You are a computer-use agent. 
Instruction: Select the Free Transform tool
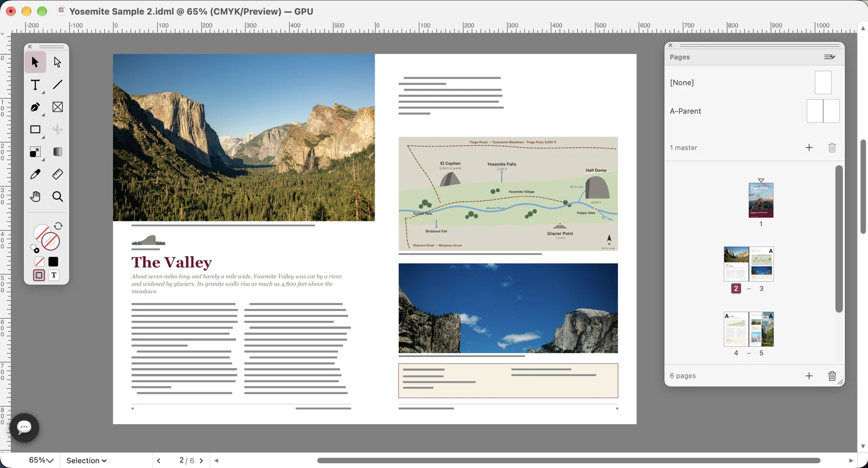[x=35, y=152]
